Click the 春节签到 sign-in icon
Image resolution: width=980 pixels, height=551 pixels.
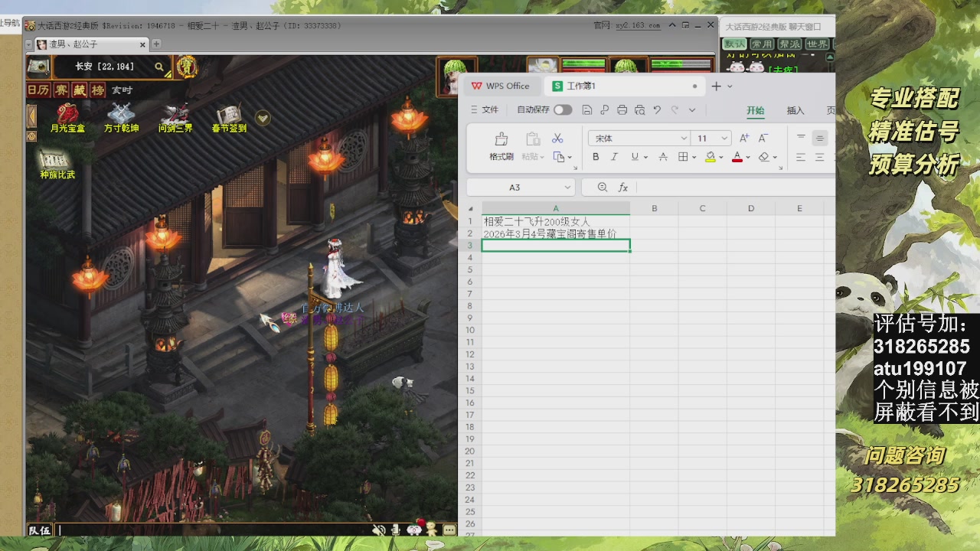[x=229, y=116]
